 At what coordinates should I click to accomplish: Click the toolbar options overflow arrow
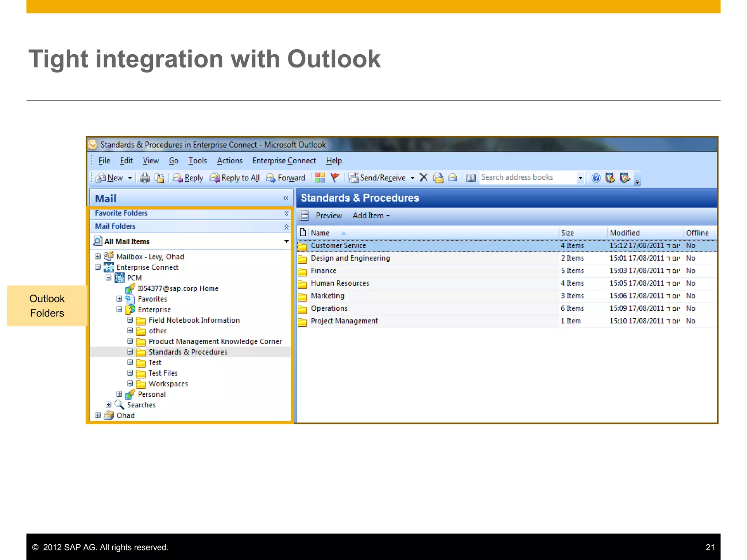(638, 181)
